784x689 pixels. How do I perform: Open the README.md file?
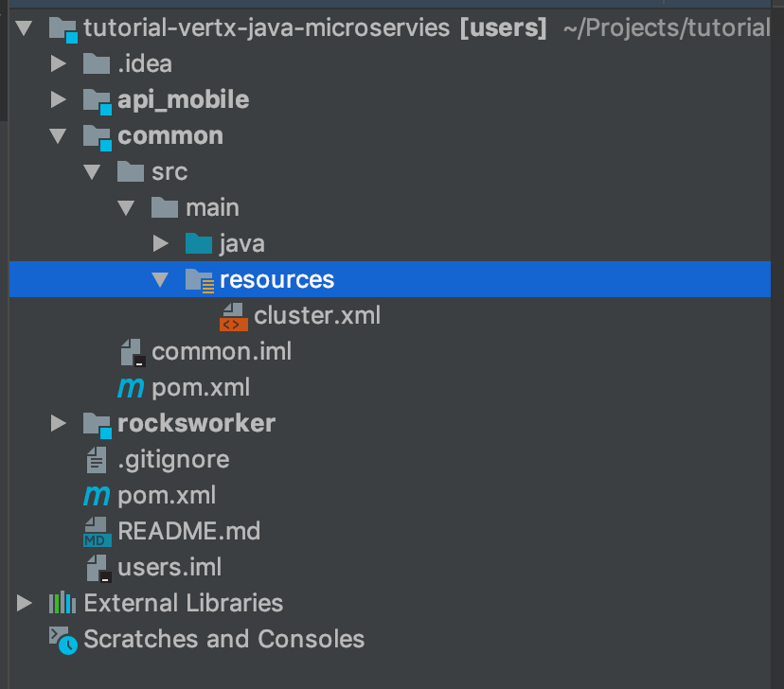point(187,531)
